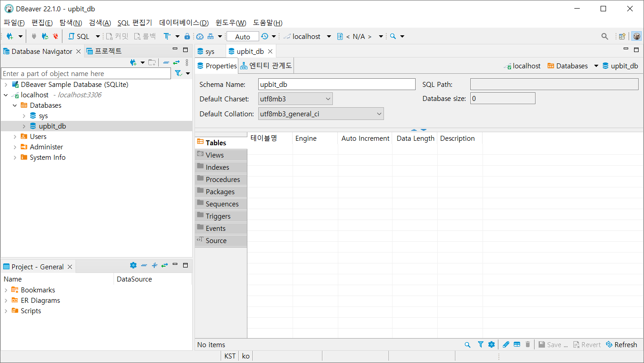This screenshot has height=363, width=644.
Task: Open the dashboard gauge icon in toolbar
Action: tap(200, 36)
